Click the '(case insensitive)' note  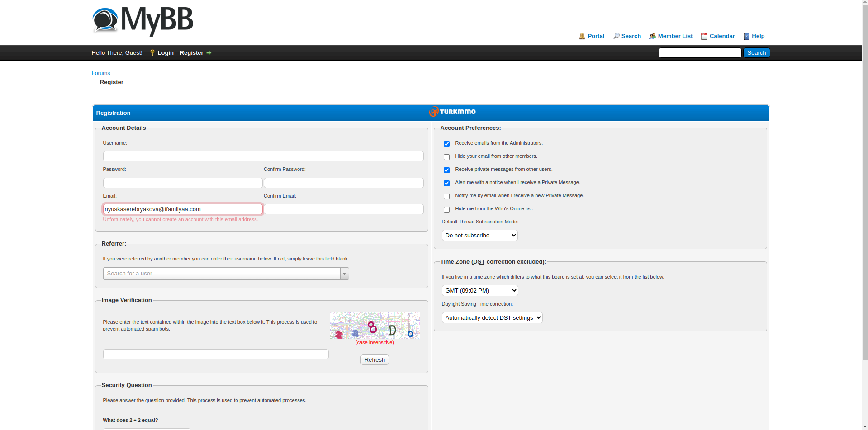(375, 343)
